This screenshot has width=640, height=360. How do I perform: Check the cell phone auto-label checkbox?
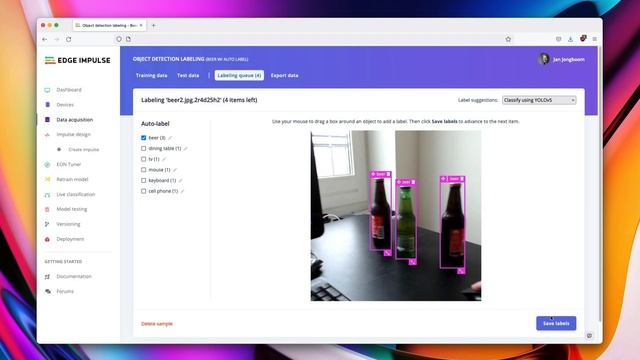(x=143, y=191)
